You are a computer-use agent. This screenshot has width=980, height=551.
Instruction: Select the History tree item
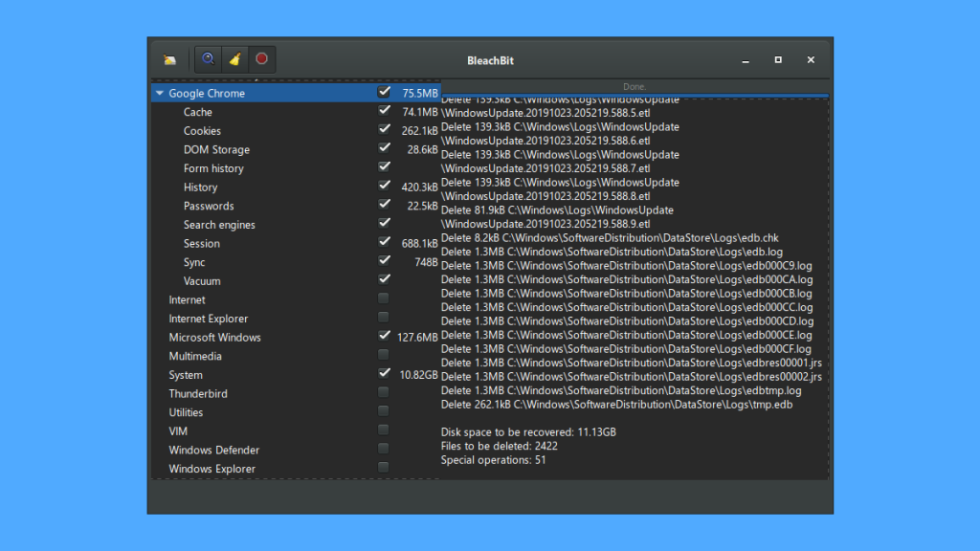pyautogui.click(x=200, y=187)
